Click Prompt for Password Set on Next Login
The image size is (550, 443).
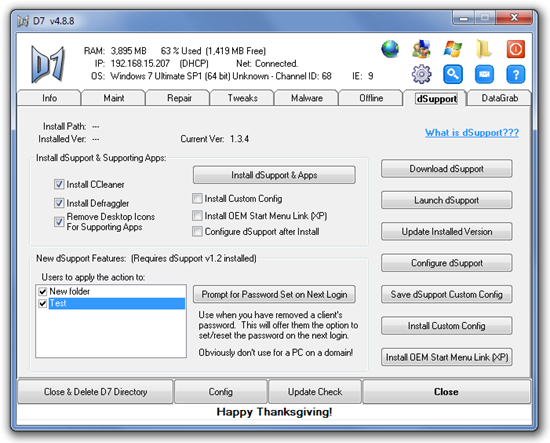click(x=274, y=294)
